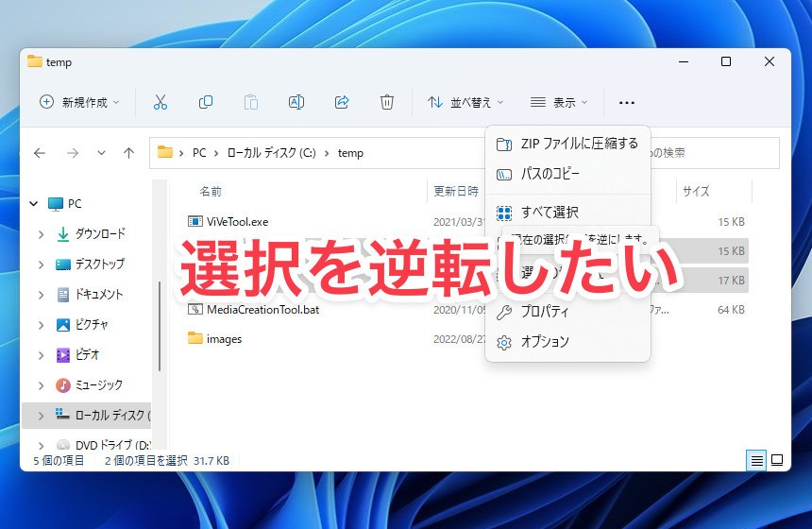Go forward with the right arrow
Screen dimensions: 812x529
click(73, 153)
